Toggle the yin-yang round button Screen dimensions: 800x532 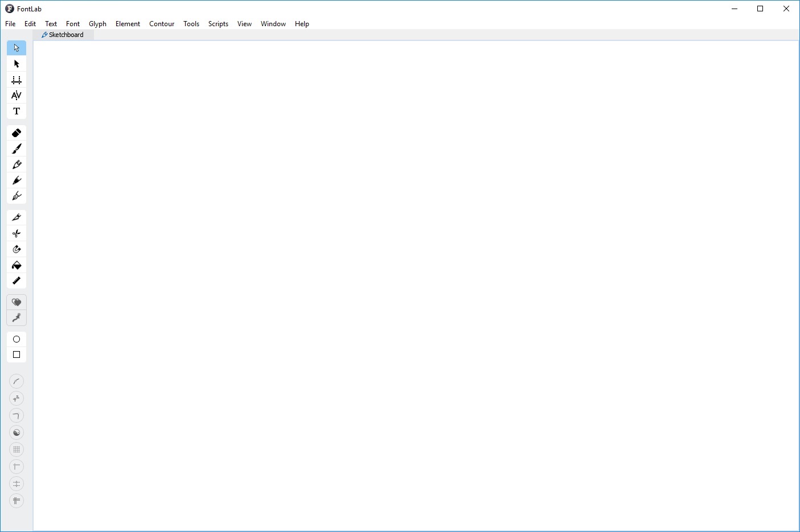click(x=17, y=433)
